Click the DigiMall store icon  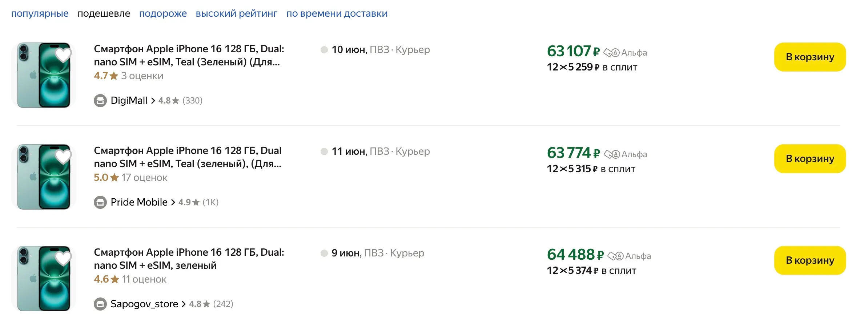click(100, 101)
